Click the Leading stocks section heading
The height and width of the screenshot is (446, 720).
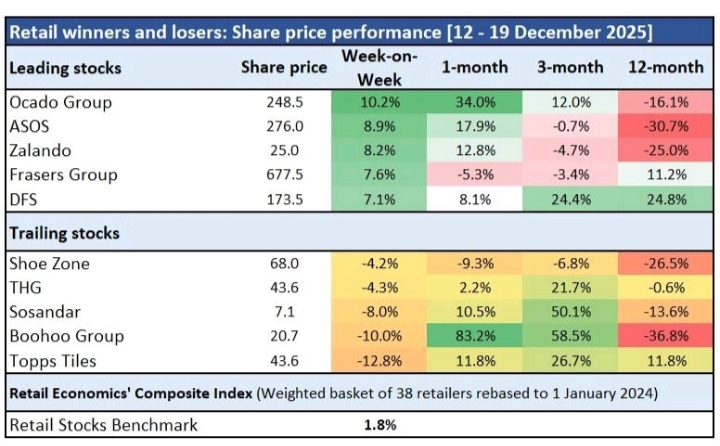pos(64,68)
